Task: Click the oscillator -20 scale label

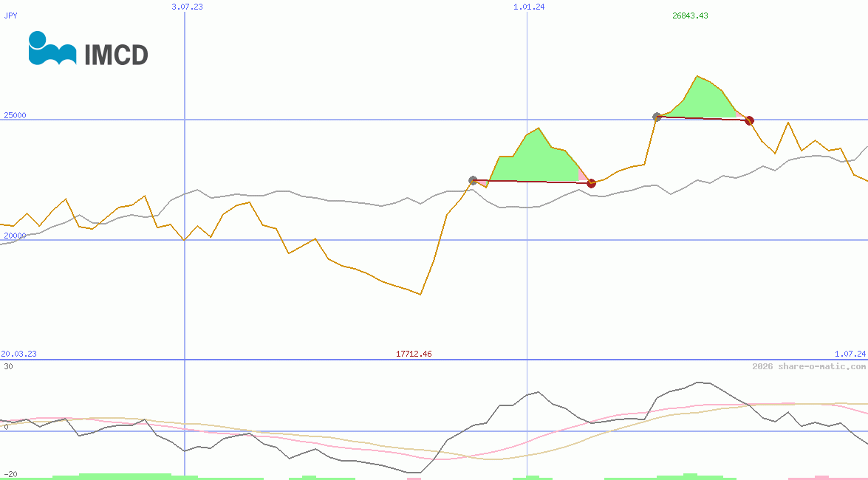Action: click(x=9, y=474)
